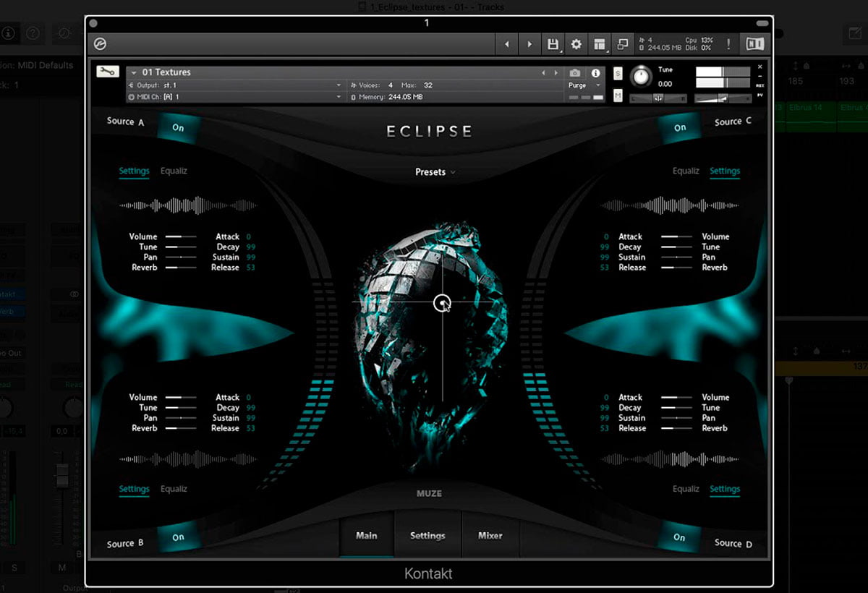Open the workspace layout panel icon
868x593 pixels.
coord(600,44)
